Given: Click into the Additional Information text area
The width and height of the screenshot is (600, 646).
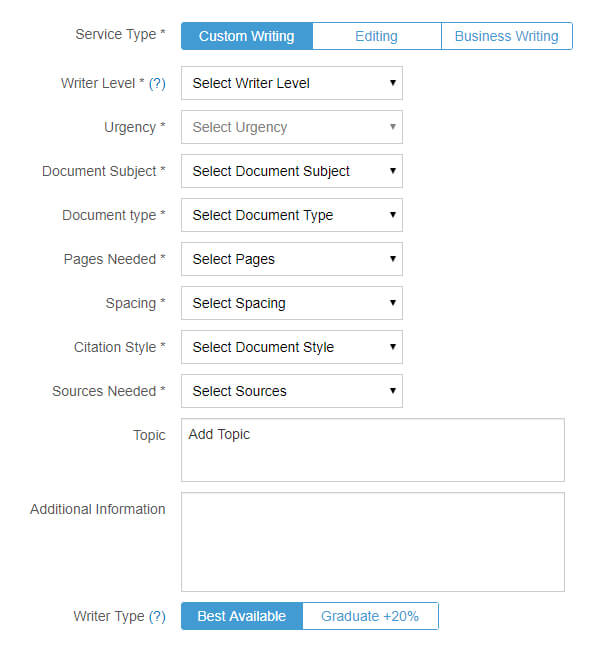Looking at the screenshot, I should click(x=373, y=542).
